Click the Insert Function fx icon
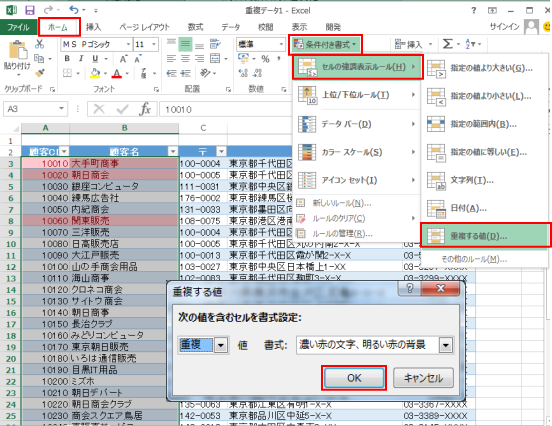 coord(145,109)
